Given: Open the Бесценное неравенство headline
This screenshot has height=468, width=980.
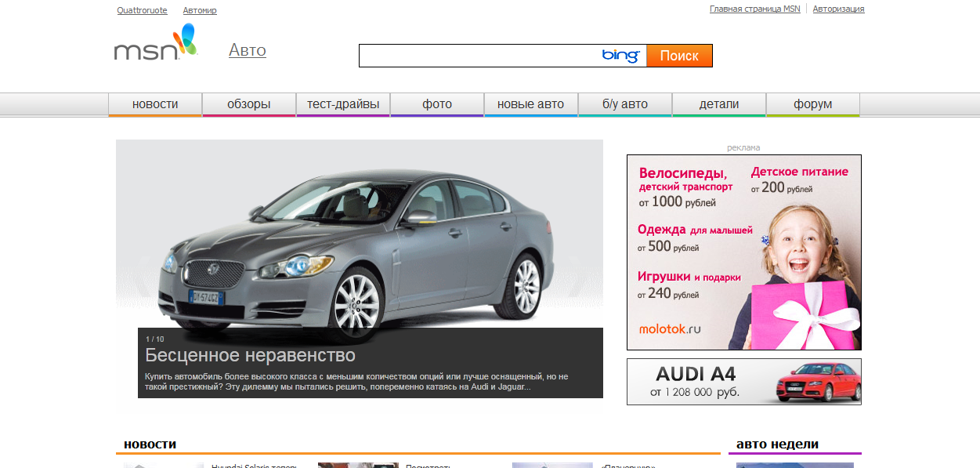Looking at the screenshot, I should coord(250,355).
